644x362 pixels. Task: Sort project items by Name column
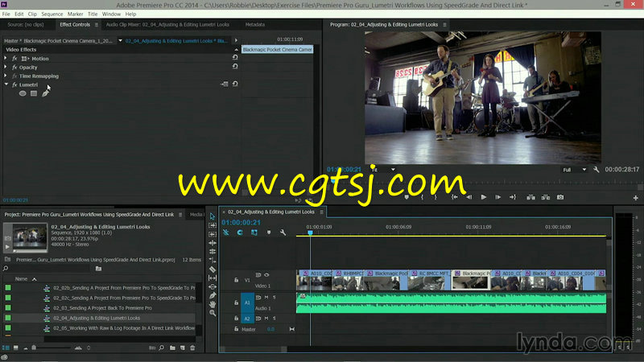21,279
